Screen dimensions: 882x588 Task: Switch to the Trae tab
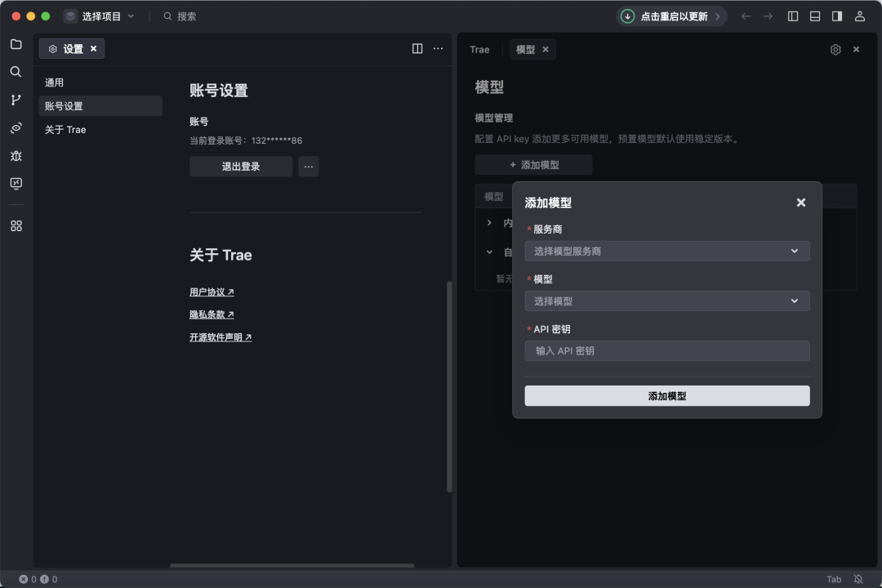479,50
